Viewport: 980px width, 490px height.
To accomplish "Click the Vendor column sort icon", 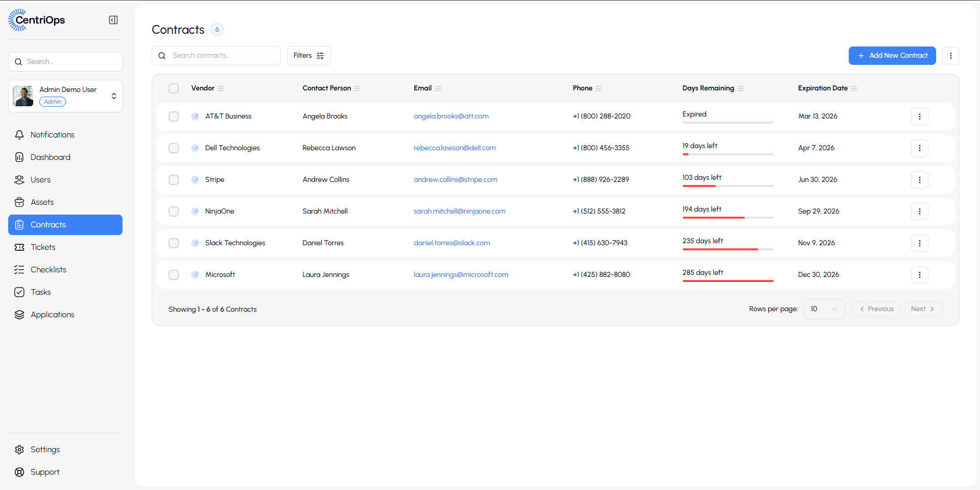I will tap(221, 88).
